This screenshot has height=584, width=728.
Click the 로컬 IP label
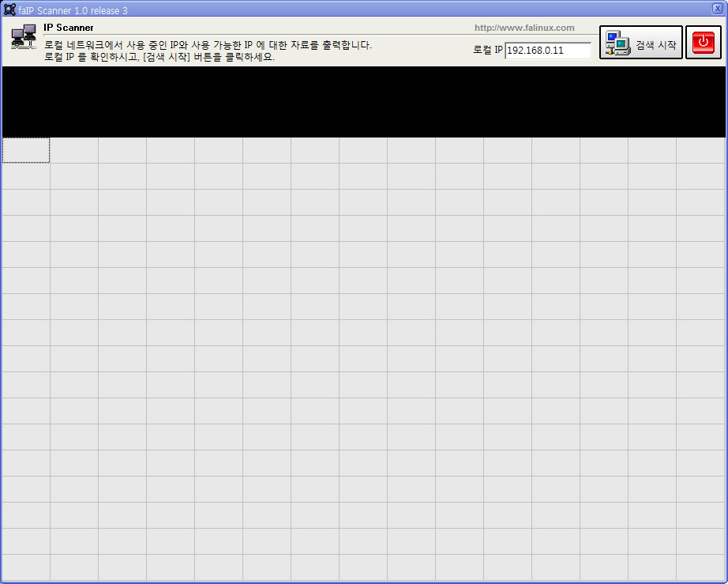point(487,50)
